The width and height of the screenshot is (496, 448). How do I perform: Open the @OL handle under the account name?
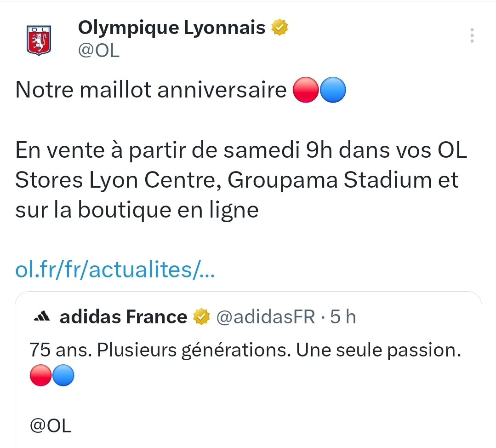tap(99, 51)
